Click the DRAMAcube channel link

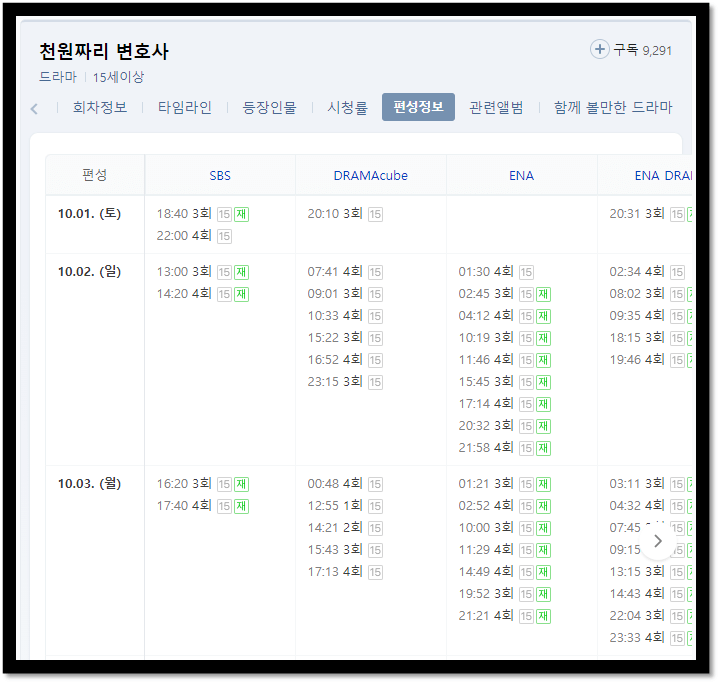click(x=371, y=176)
